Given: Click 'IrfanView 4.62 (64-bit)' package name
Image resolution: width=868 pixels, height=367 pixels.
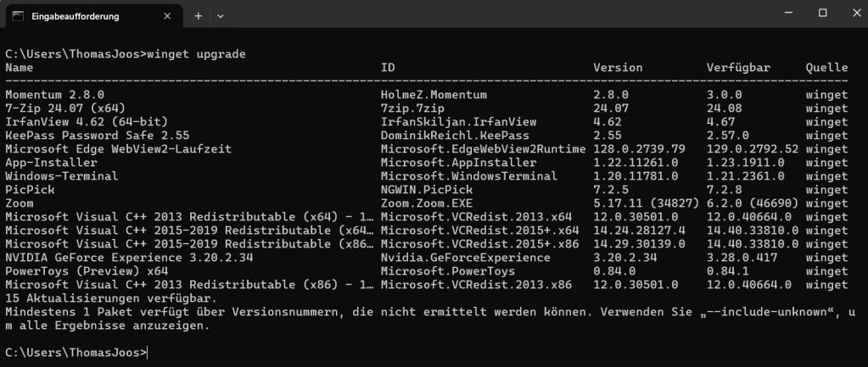Looking at the screenshot, I should pos(87,121).
